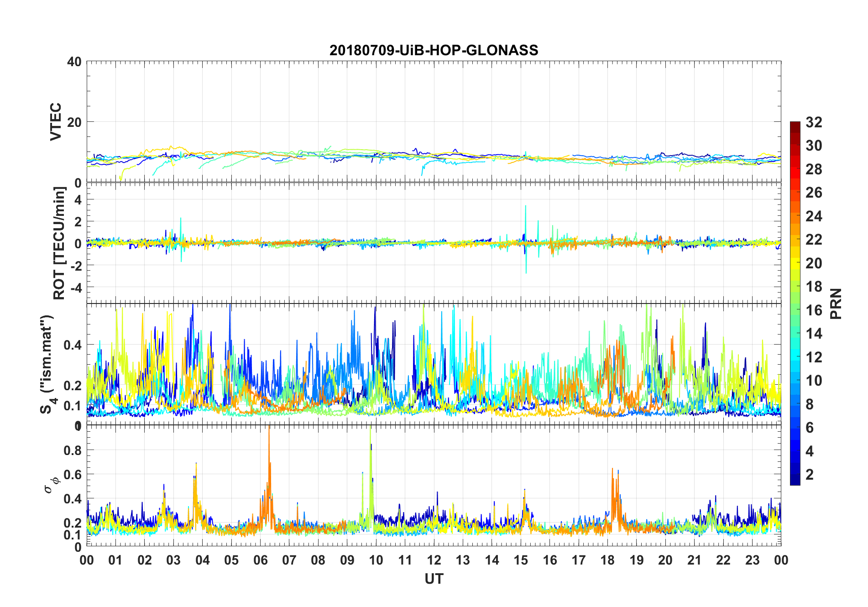Viewport: 868px width, 607px height.
Task: Click the PRN colorbar label
Action: coord(836,303)
